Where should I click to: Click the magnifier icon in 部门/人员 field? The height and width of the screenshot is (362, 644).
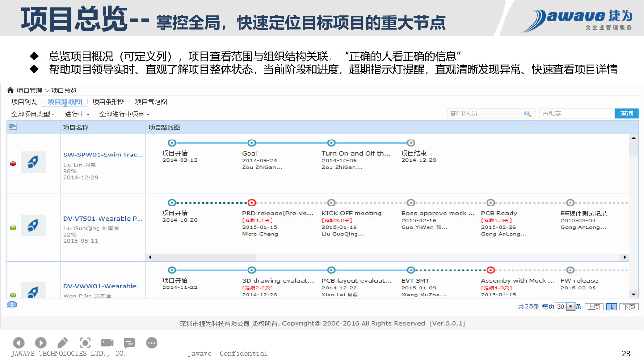pyautogui.click(x=528, y=114)
